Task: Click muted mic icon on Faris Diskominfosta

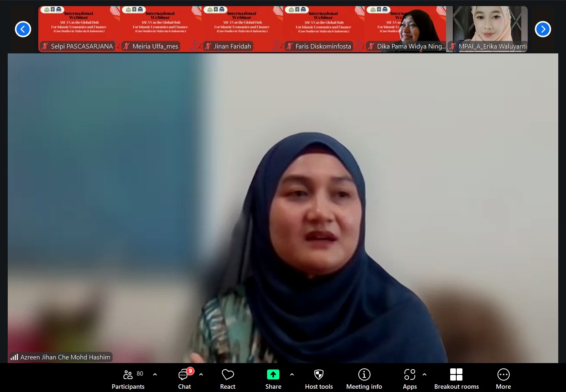Action: pos(290,46)
